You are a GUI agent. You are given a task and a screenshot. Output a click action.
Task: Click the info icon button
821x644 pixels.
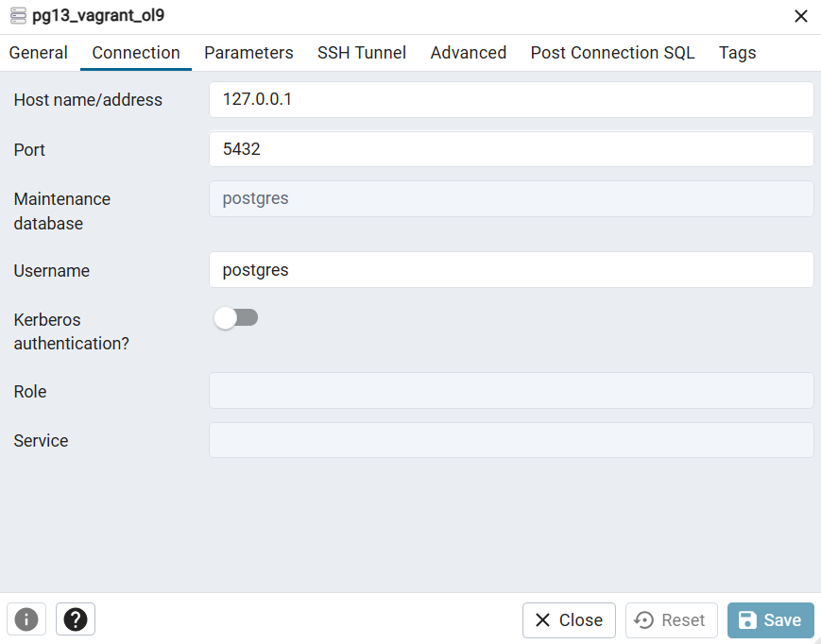point(26,620)
